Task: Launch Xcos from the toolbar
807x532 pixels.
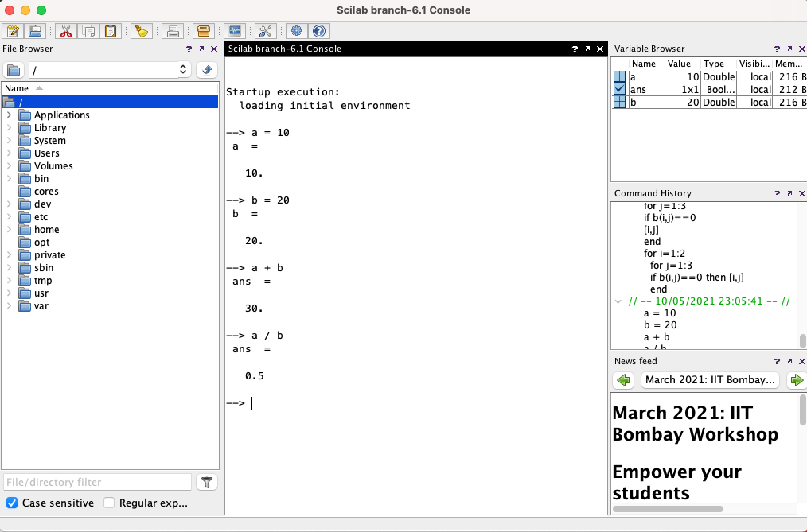Action: tap(235, 31)
